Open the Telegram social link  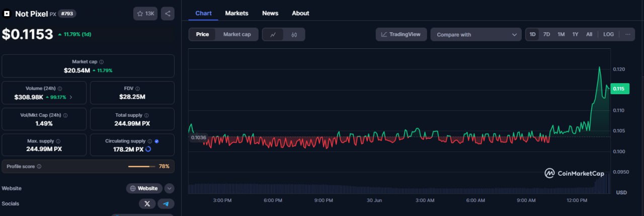point(166,203)
